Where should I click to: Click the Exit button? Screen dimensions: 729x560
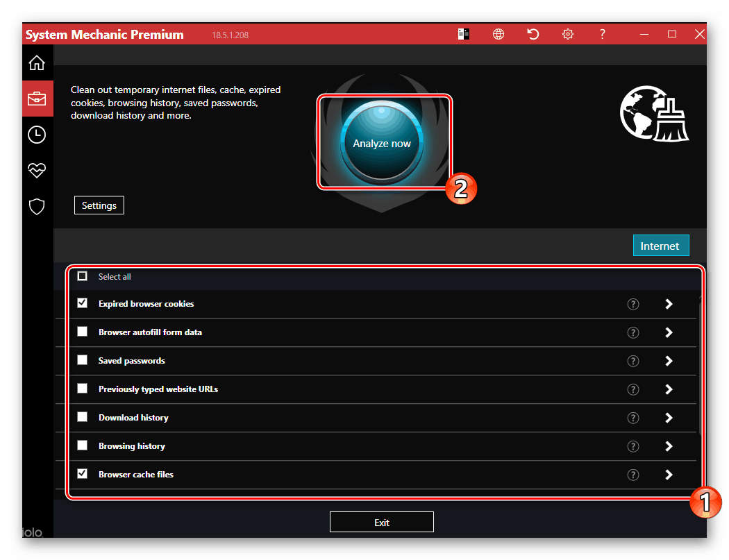pyautogui.click(x=382, y=522)
